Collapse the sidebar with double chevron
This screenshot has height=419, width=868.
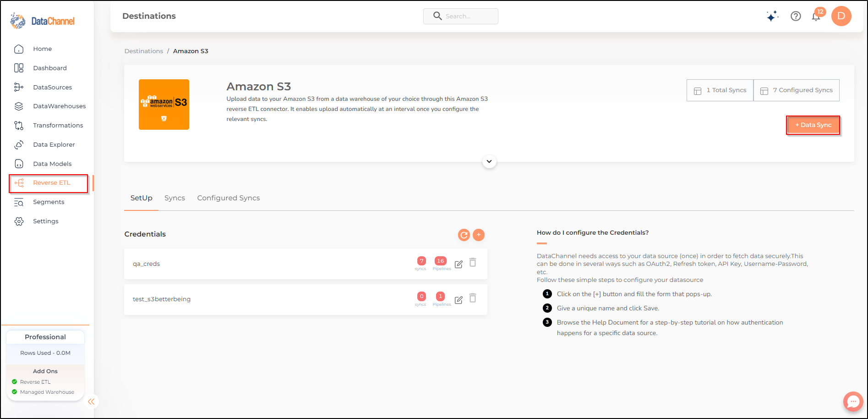pos(91,402)
